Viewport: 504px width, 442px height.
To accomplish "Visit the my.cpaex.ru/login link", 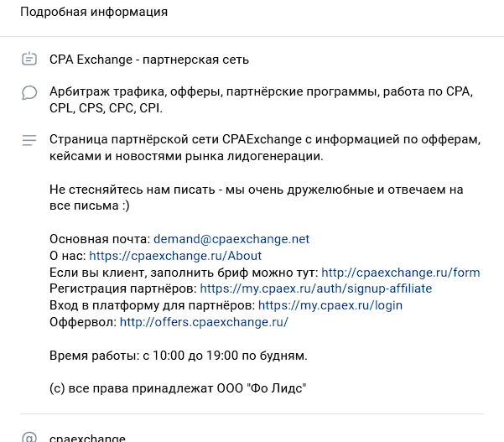I will [x=330, y=305].
